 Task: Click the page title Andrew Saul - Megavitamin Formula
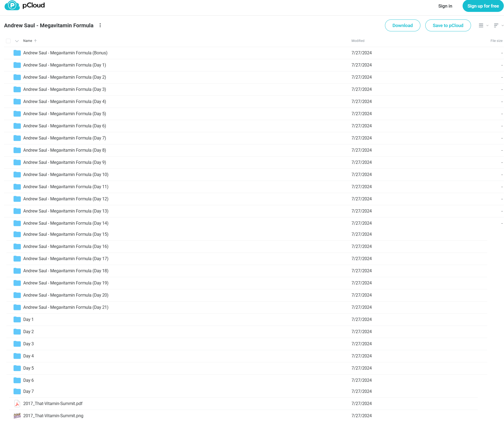(x=49, y=25)
